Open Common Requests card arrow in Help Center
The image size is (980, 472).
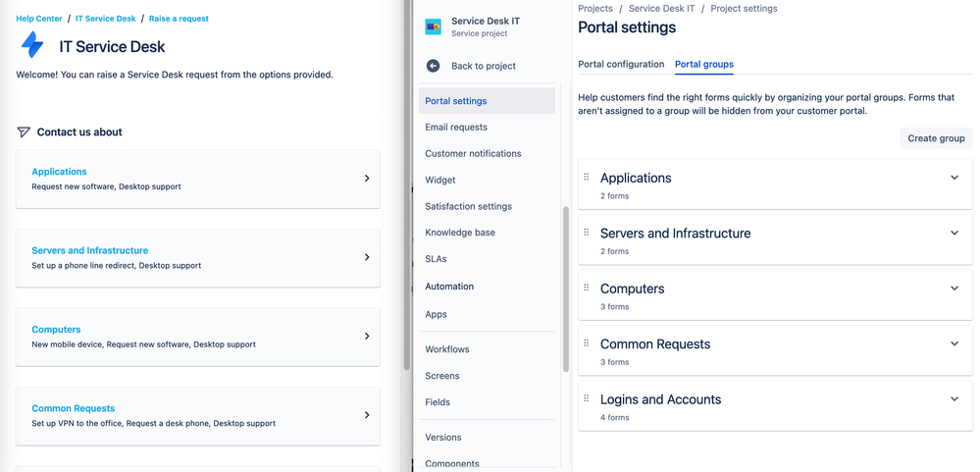click(x=367, y=415)
